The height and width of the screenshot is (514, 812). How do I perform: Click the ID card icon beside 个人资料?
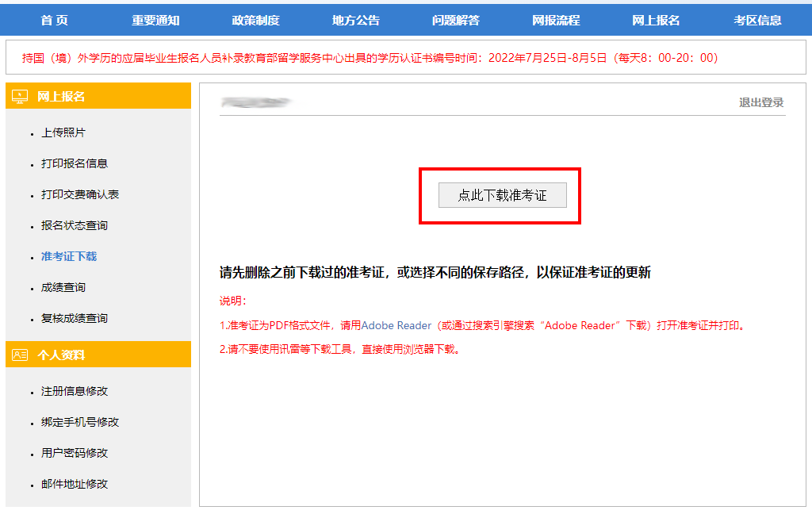[21, 355]
